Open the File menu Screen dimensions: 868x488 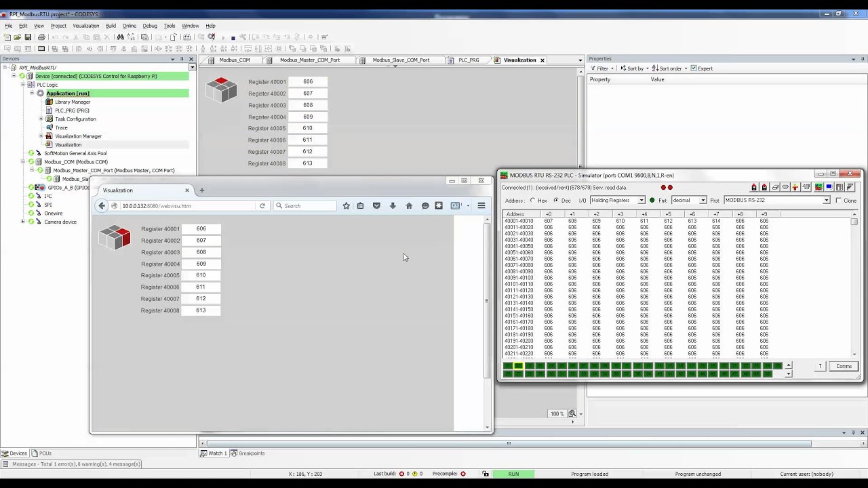[9, 26]
